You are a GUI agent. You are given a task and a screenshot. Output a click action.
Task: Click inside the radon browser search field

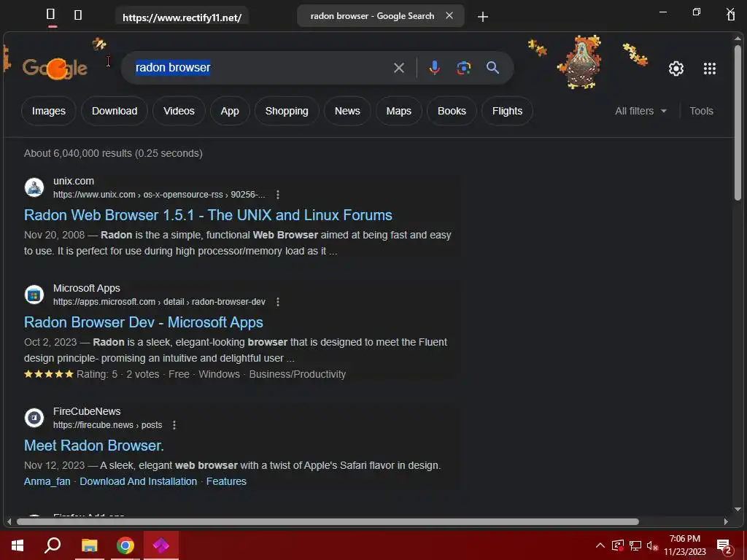tap(258, 68)
